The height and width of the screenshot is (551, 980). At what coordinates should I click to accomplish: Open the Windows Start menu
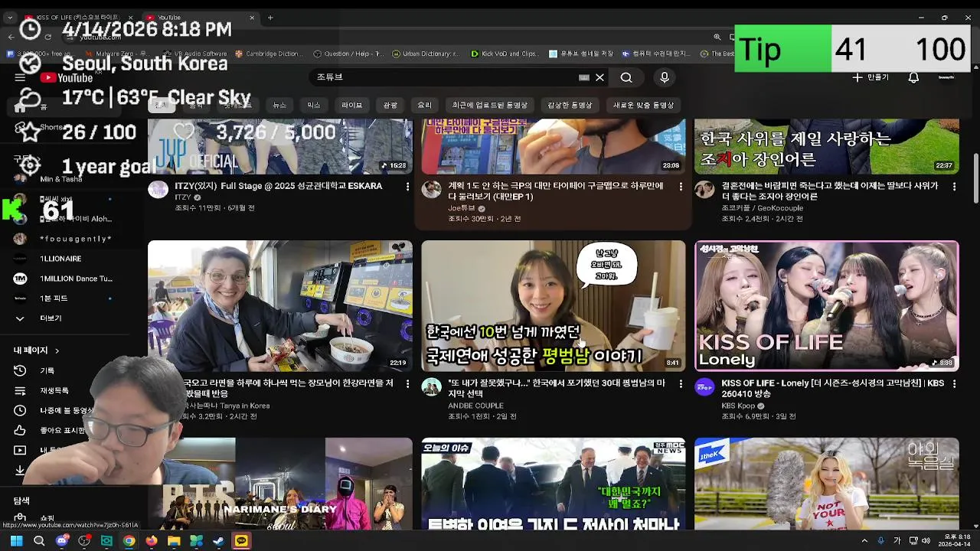pos(16,541)
